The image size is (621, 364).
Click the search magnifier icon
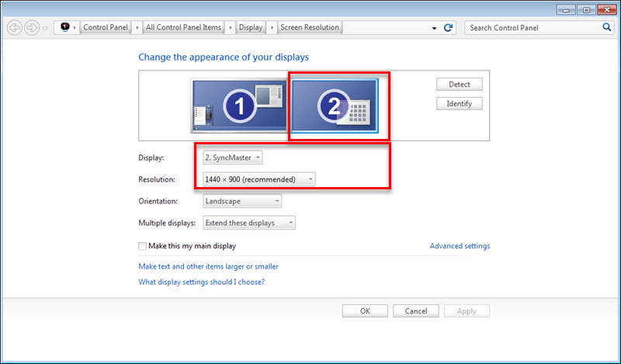coord(606,27)
